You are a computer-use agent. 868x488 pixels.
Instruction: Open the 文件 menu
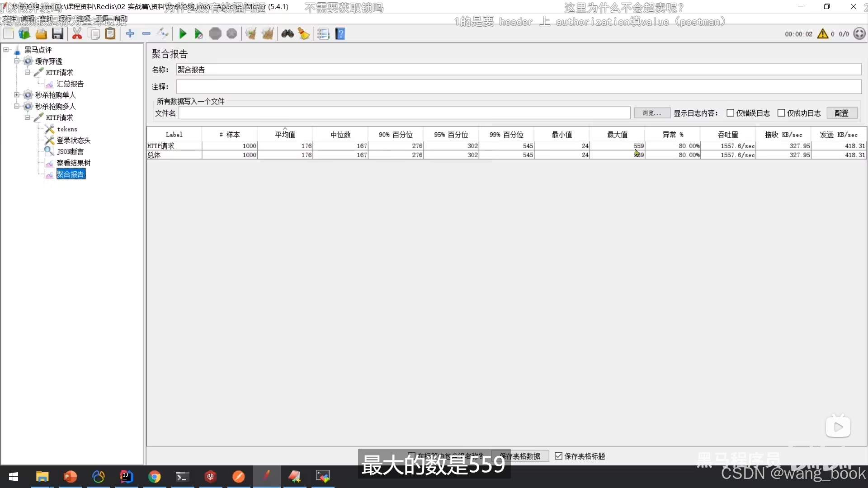click(9, 19)
